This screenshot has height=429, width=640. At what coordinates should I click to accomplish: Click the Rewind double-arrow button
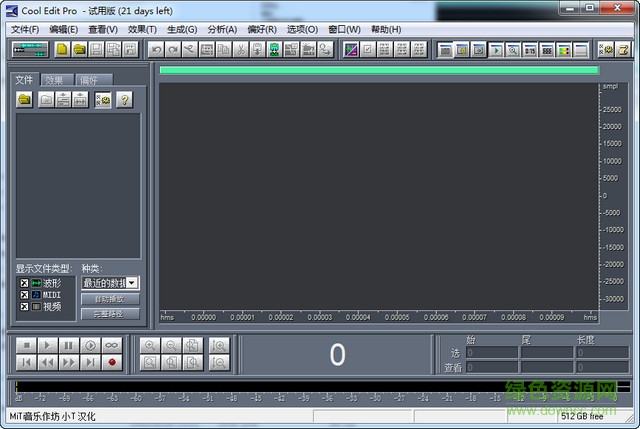48,362
